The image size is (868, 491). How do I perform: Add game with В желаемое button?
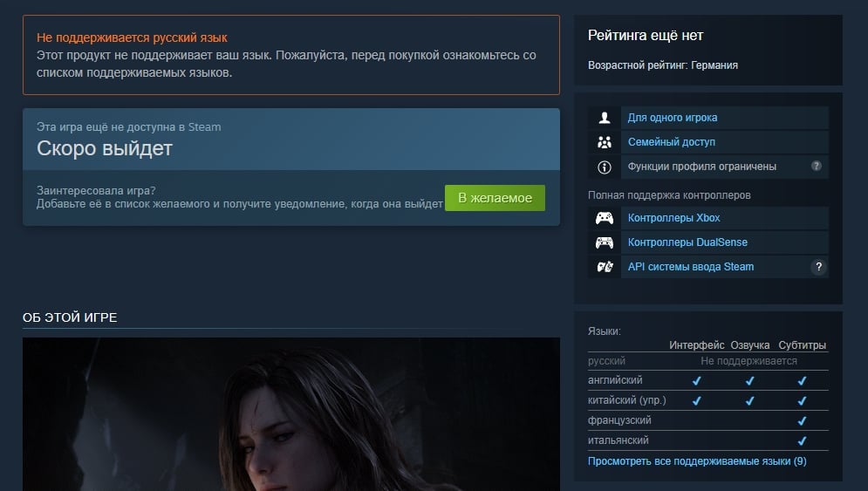coord(495,198)
